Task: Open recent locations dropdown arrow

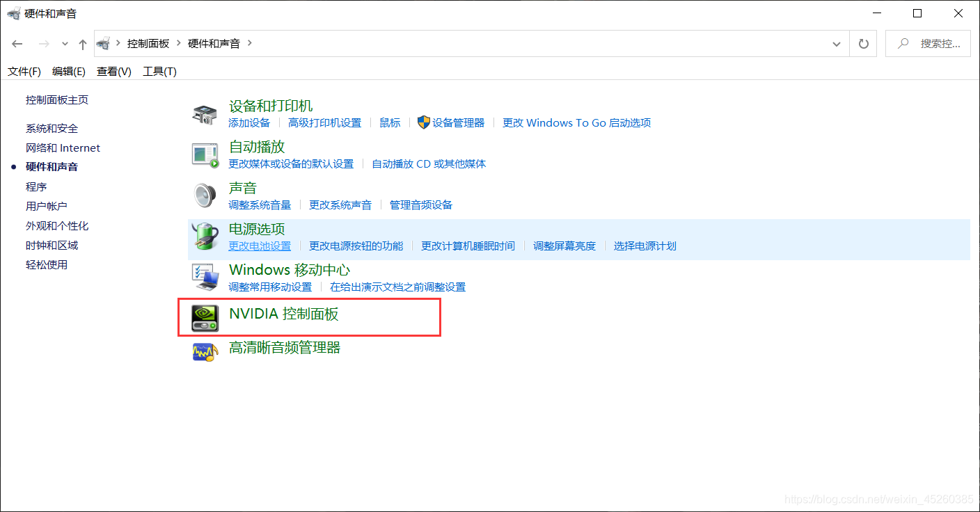Action: pos(65,44)
